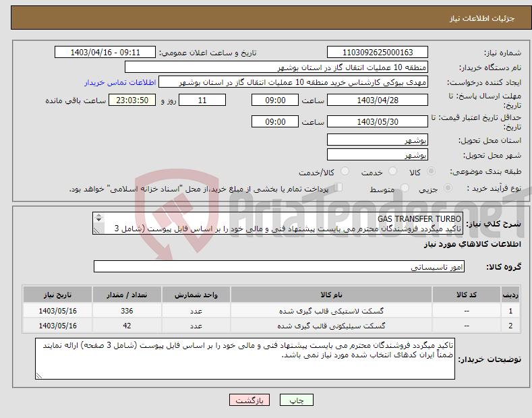
Task: Click the اطلاعات کالاهای مورد نیاز heading
Action: [472, 244]
